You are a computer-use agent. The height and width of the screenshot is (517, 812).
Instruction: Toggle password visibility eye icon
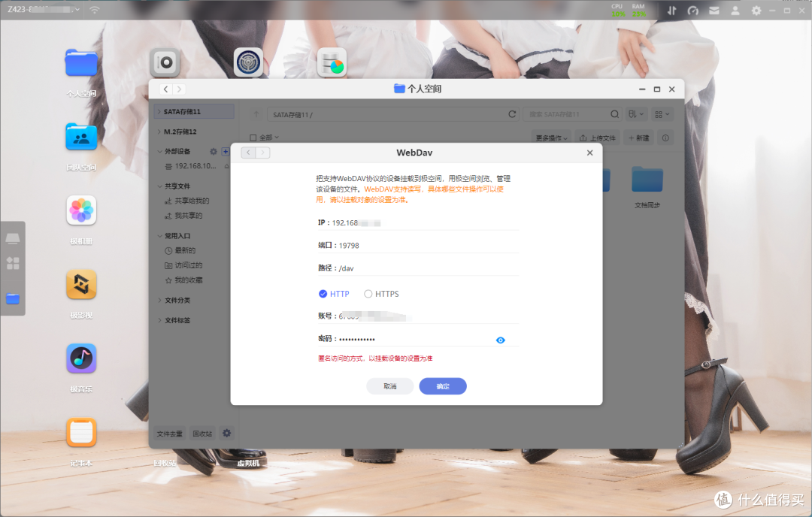pyautogui.click(x=500, y=340)
